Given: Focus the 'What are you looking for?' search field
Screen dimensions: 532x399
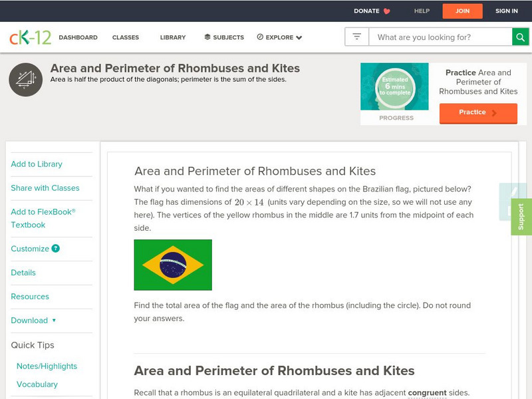Looking at the screenshot, I should 440,37.
